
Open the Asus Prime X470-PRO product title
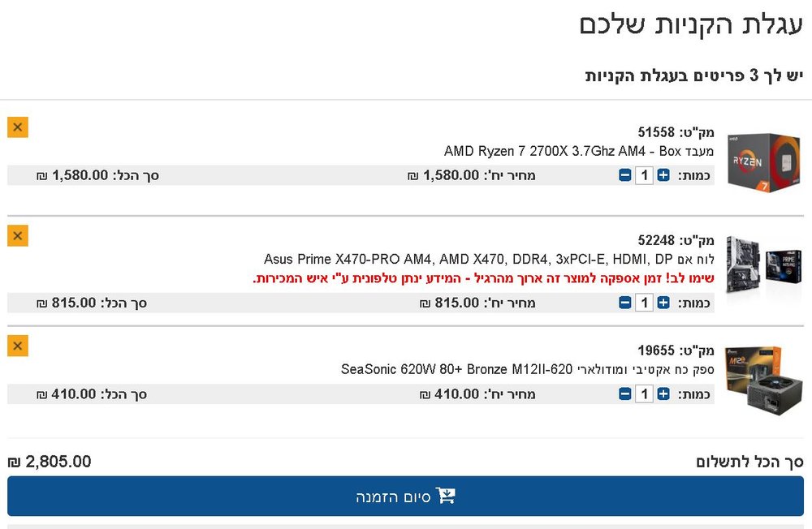(x=489, y=260)
